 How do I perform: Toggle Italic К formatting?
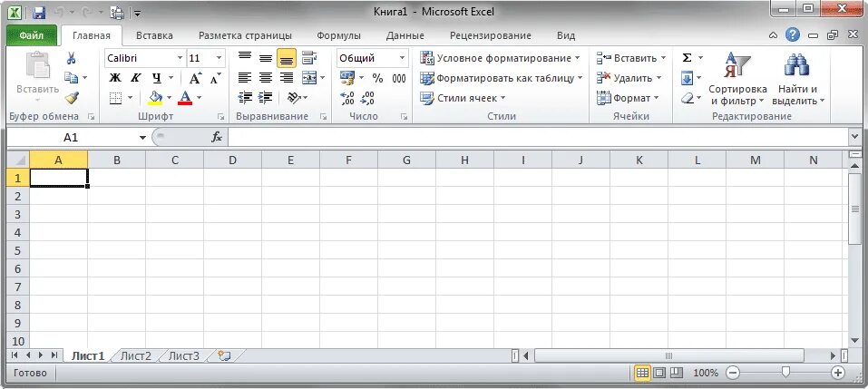click(136, 78)
